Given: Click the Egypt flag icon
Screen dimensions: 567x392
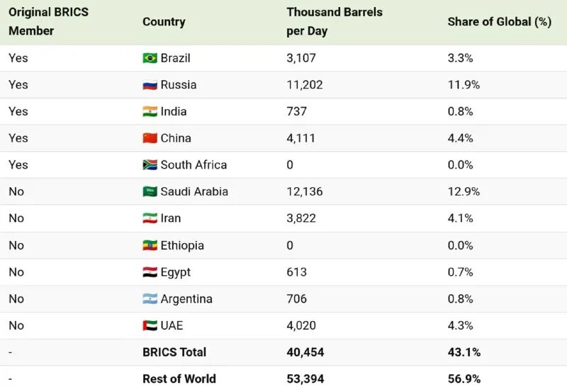Looking at the screenshot, I should tap(150, 272).
